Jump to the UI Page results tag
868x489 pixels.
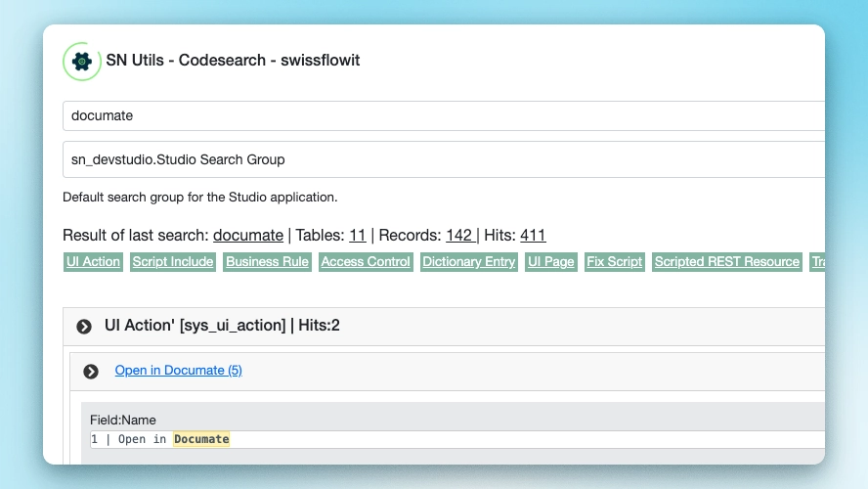(550, 262)
